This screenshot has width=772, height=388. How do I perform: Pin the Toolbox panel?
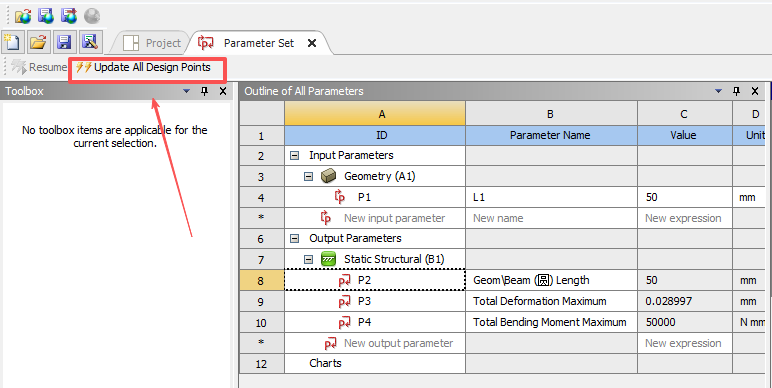(205, 91)
